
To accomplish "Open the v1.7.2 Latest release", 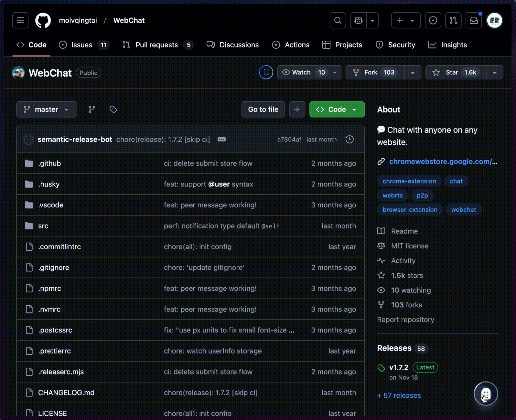I will click(407, 368).
